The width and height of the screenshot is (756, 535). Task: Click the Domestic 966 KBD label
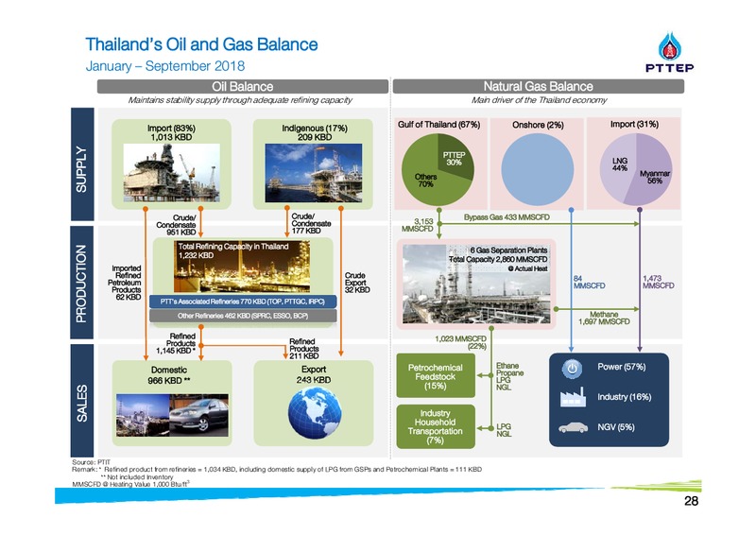pyautogui.click(x=169, y=375)
